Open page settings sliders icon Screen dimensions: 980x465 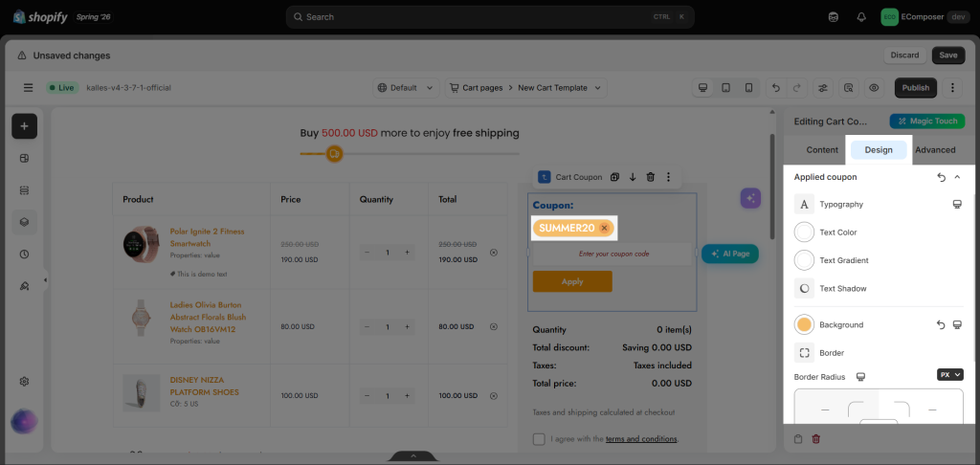(x=822, y=88)
